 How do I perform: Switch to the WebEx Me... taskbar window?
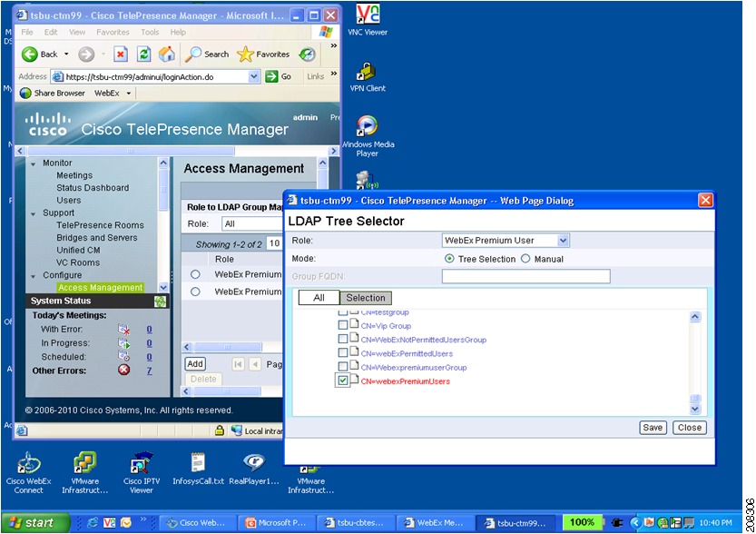point(435,523)
